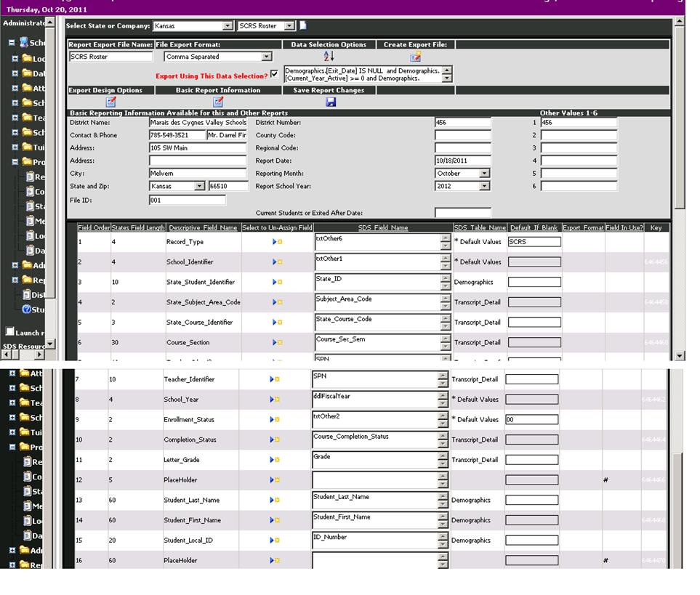Open the Basic Report Information edit icon
The width and height of the screenshot is (700, 595).
point(219,102)
